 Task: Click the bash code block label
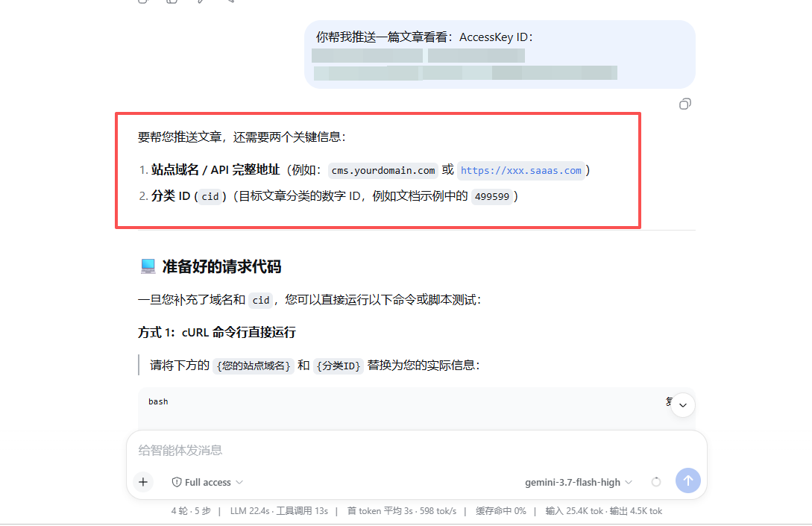tap(158, 401)
